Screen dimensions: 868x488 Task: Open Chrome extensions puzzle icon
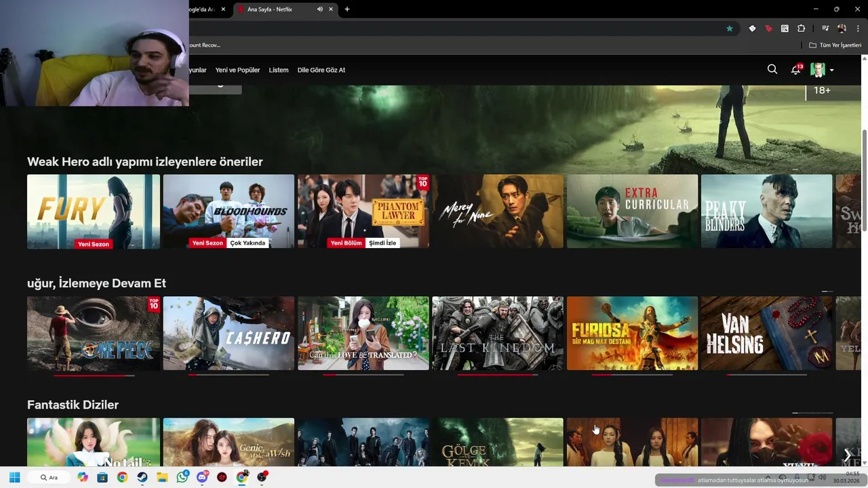pyautogui.click(x=801, y=28)
